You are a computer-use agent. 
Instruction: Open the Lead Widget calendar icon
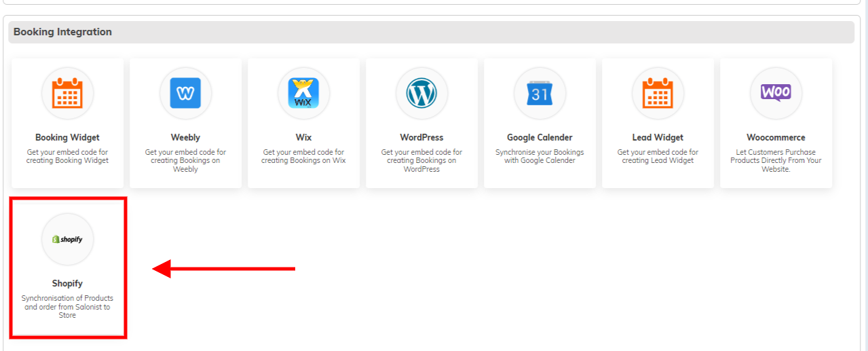658,94
